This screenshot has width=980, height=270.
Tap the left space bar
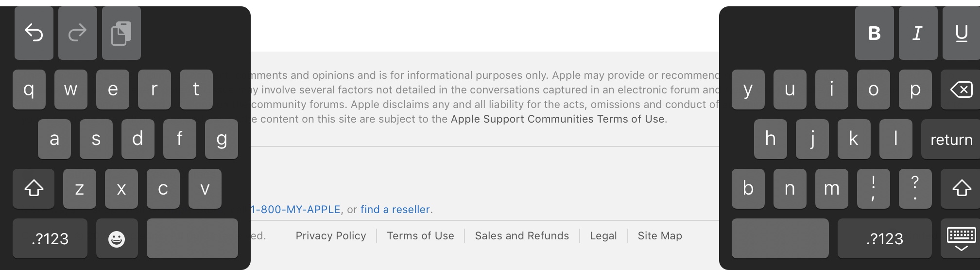pos(192,239)
